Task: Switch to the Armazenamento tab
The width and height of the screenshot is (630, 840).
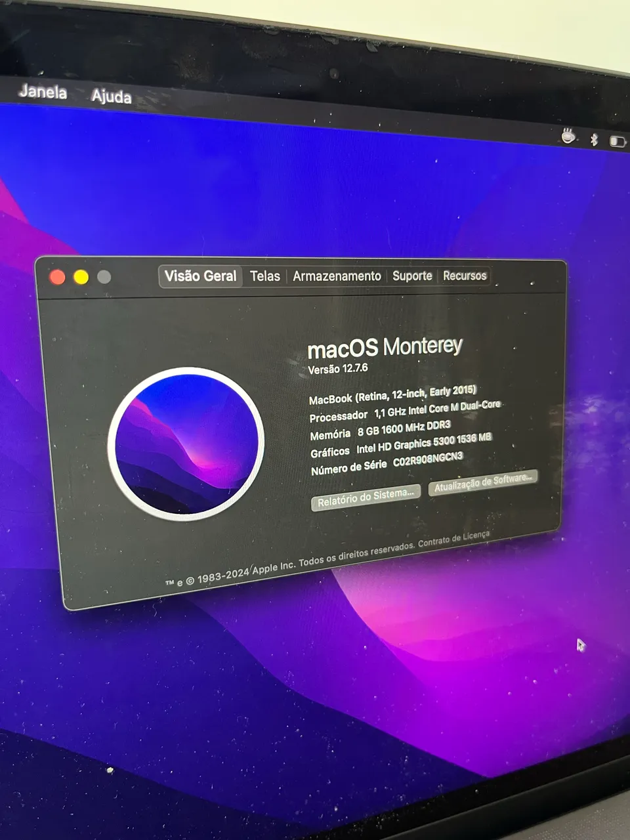Action: tap(337, 276)
